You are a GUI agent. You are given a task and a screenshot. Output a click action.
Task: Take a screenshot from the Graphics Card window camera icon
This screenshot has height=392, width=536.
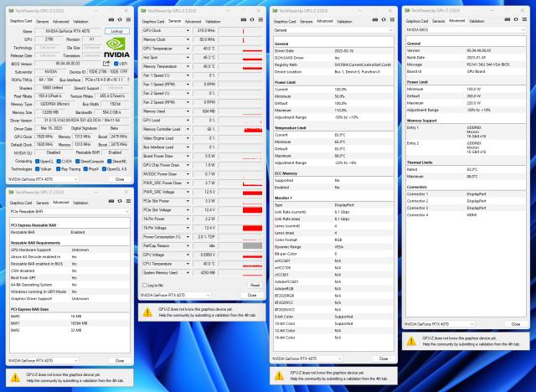coord(111,20)
